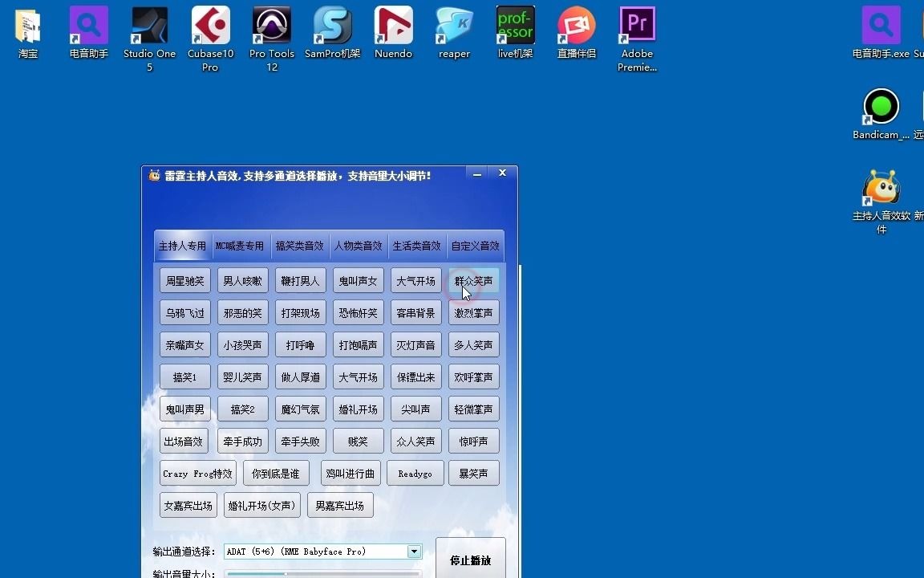Select the 搞笑类音效 category tab
Image resolution: width=924 pixels, height=578 pixels.
[x=299, y=246]
